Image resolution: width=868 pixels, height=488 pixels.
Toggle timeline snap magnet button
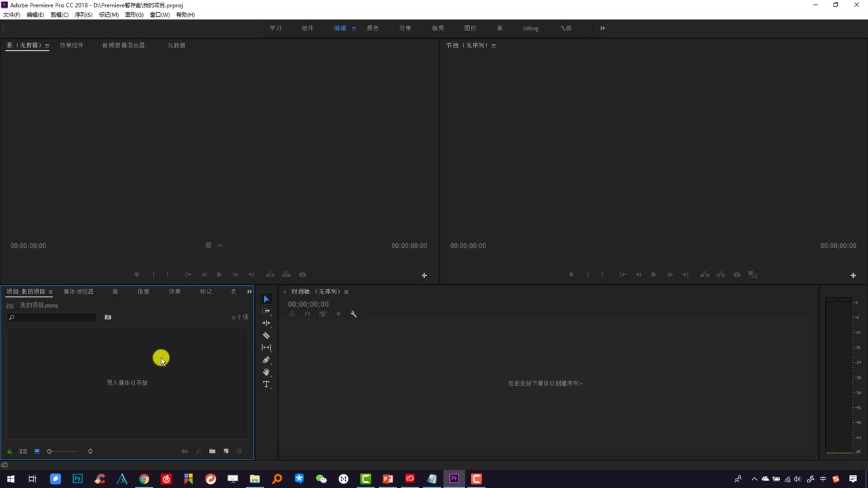[x=307, y=314]
